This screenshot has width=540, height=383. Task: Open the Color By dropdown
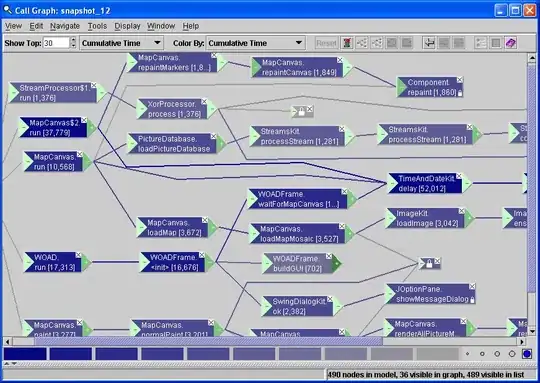pos(255,43)
